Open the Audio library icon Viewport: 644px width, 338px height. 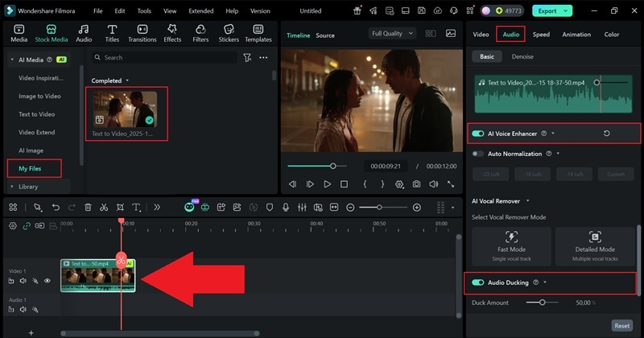click(84, 33)
